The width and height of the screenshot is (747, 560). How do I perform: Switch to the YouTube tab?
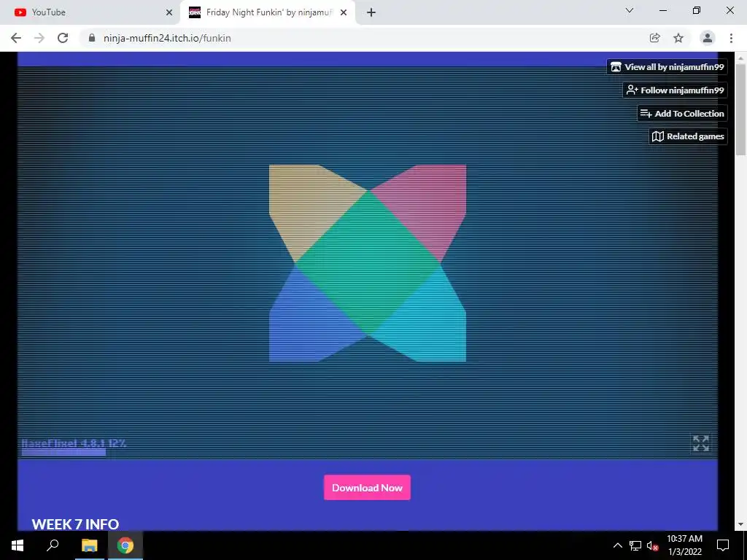pyautogui.click(x=90, y=12)
